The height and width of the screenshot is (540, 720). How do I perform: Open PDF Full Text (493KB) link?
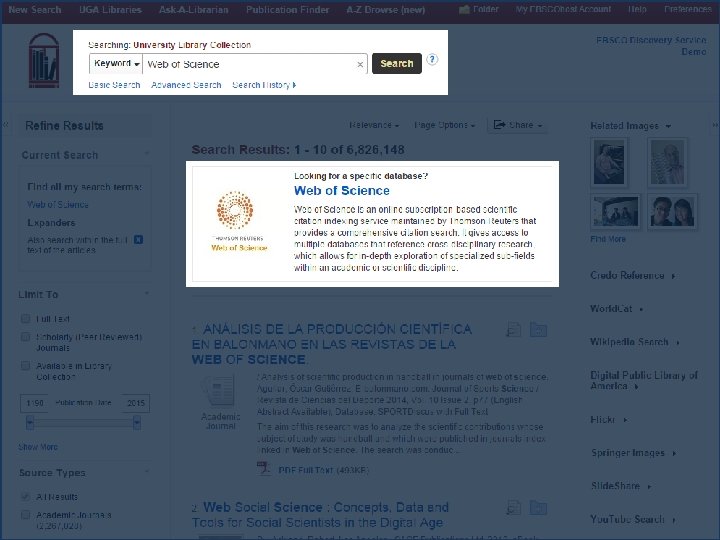(x=324, y=470)
